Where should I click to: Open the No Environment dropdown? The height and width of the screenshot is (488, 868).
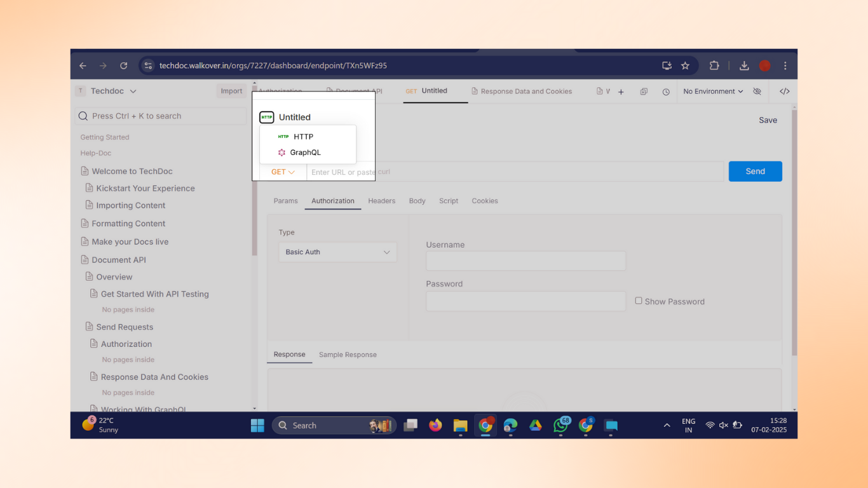[x=713, y=91]
